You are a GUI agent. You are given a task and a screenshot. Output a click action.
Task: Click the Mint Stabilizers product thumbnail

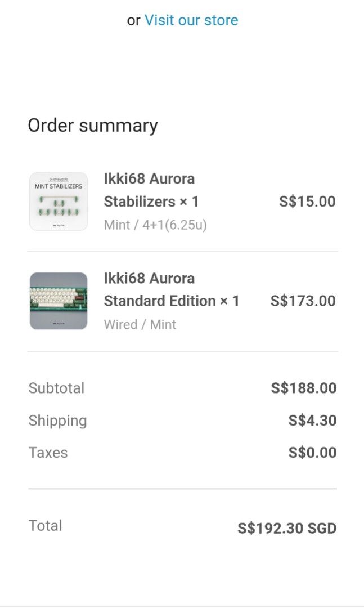tap(59, 202)
